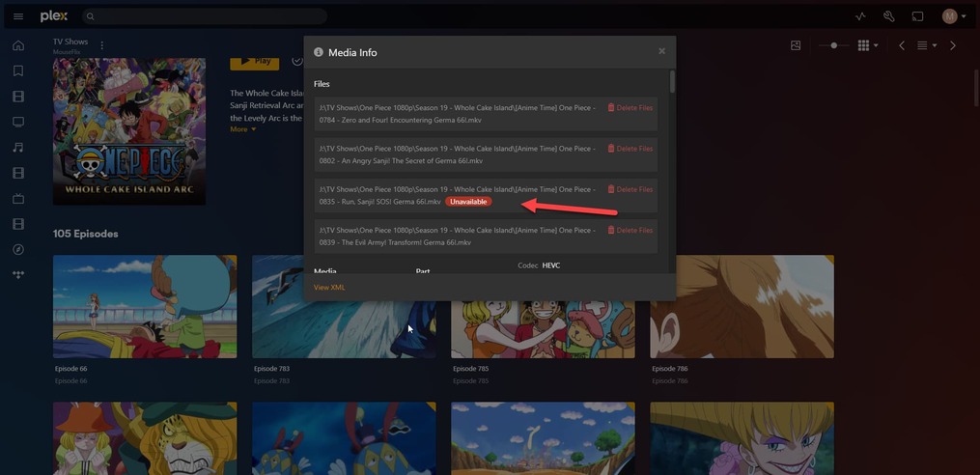Image resolution: width=980 pixels, height=475 pixels.
Task: Open the user account avatar menu
Action: pos(954,16)
